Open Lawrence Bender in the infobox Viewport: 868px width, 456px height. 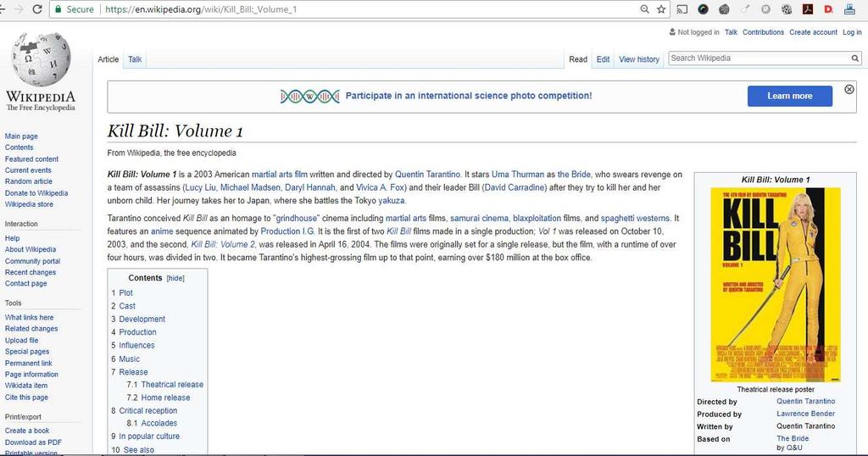point(805,414)
